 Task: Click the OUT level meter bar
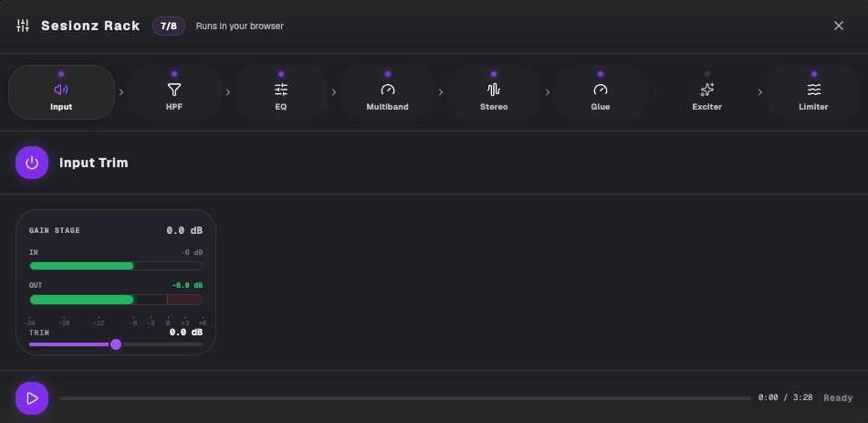(116, 300)
